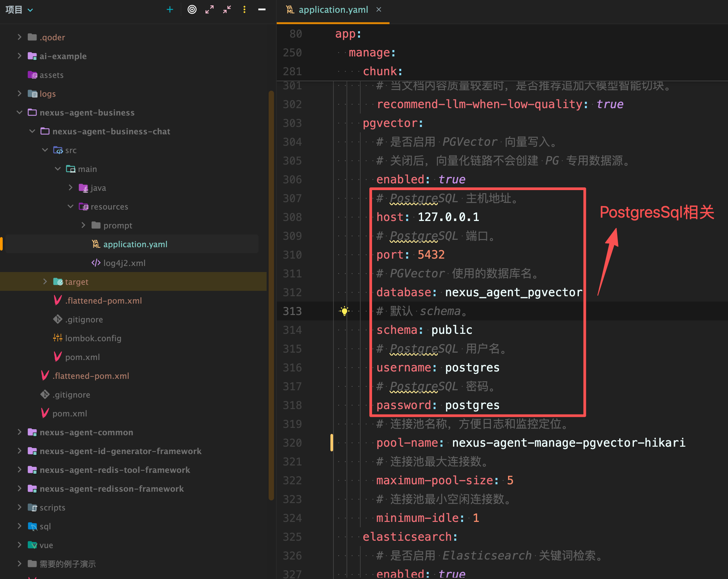Click database value nexus_agent_pgvector

point(513,292)
